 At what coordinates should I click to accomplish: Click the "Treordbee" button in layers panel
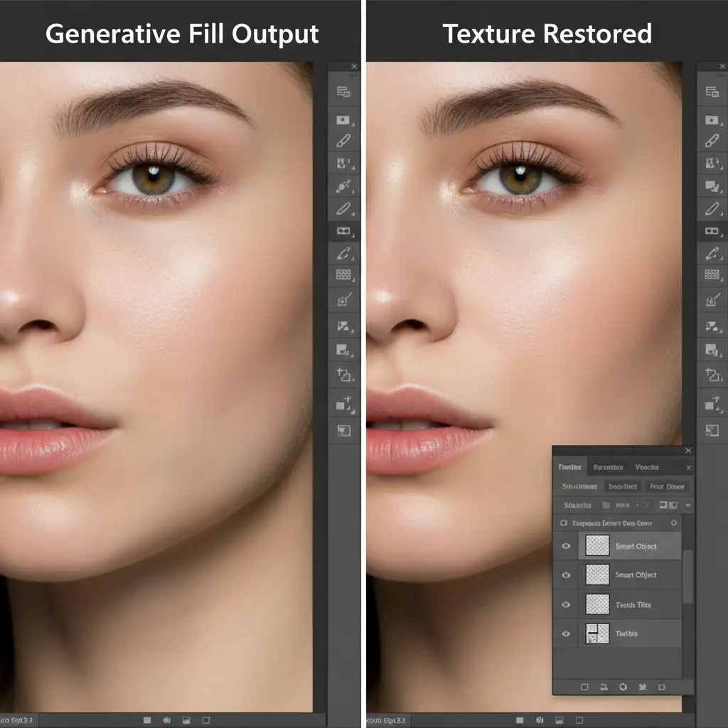pyautogui.click(x=622, y=487)
